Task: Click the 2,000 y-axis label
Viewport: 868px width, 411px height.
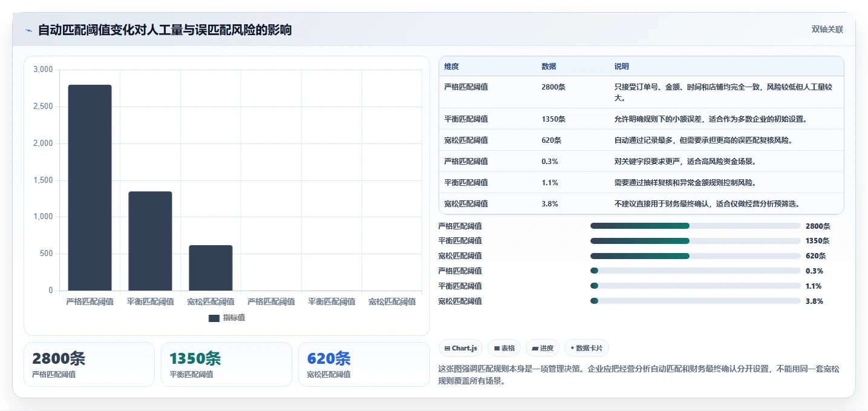Action: [42, 143]
